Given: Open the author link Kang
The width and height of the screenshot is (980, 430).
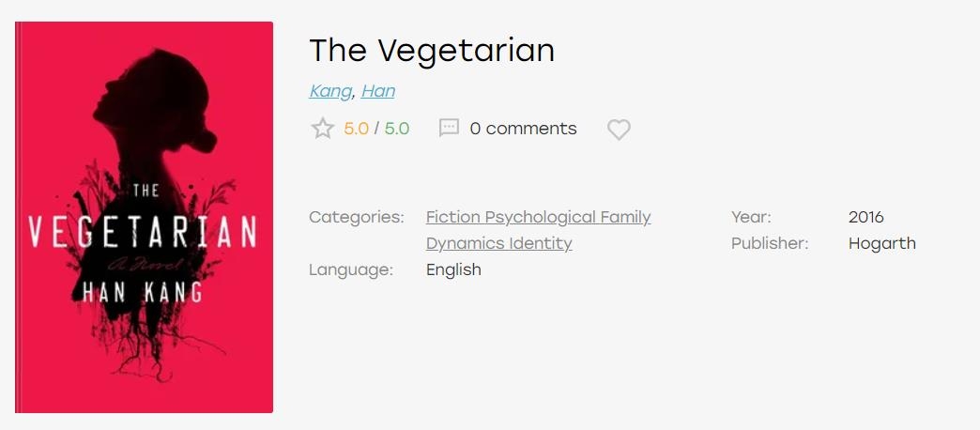Looking at the screenshot, I should tap(330, 91).
